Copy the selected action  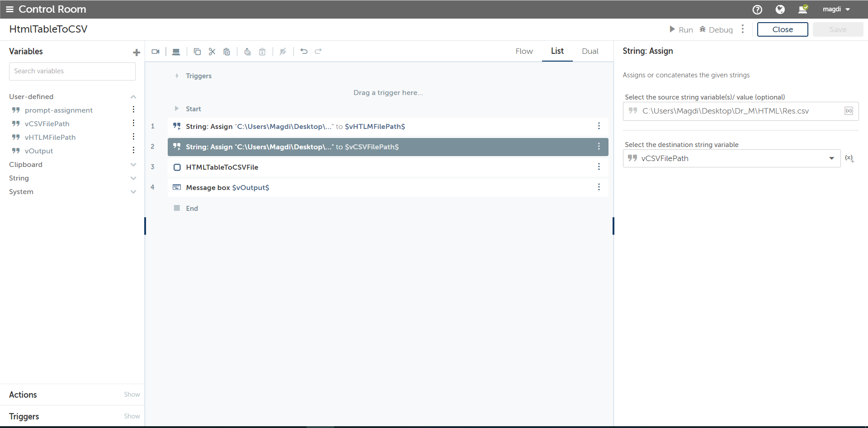click(197, 52)
